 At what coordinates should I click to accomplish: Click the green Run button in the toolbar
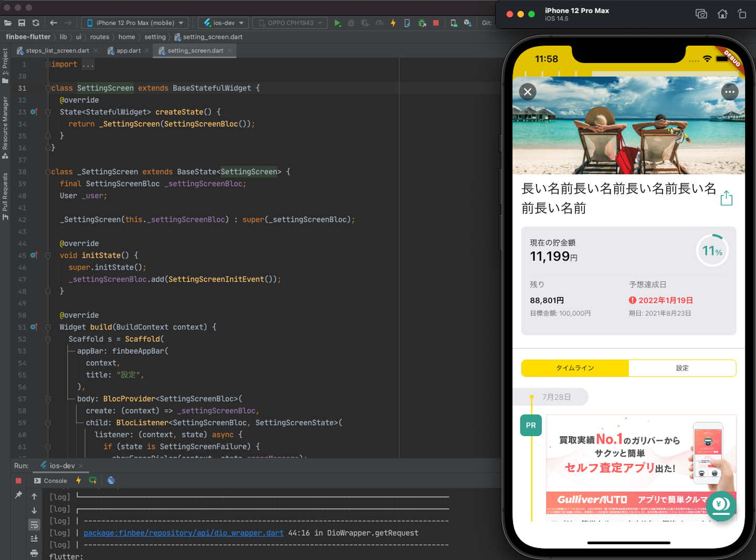338,23
